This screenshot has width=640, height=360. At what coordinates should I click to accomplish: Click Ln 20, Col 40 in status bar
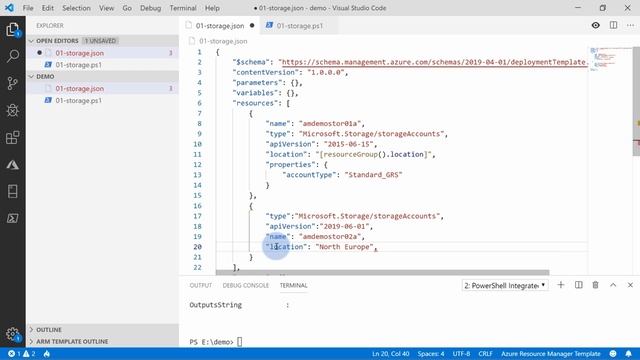click(390, 353)
